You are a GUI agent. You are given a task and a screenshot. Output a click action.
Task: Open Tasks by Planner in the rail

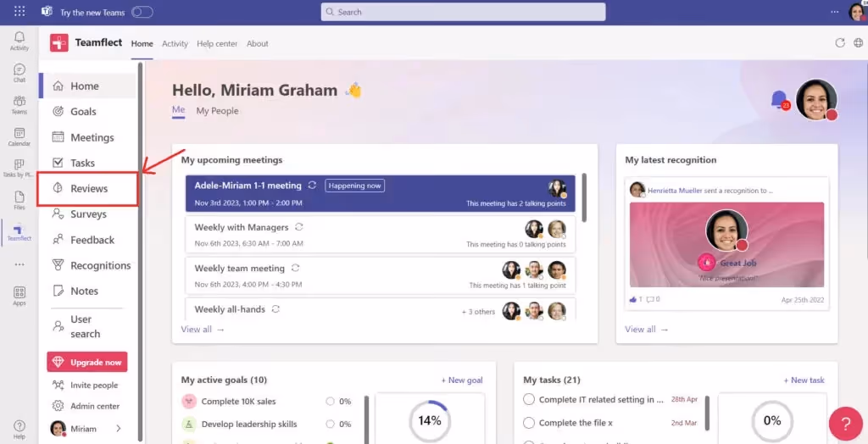(19, 169)
